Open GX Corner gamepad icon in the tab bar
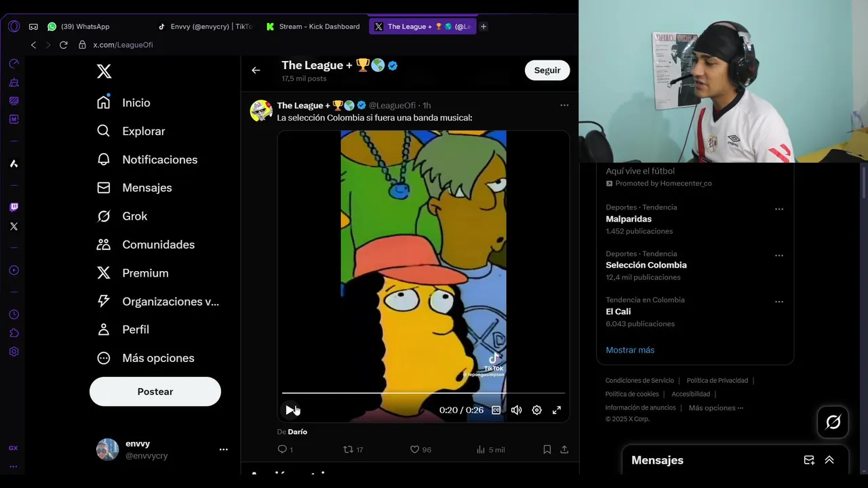Viewport: 868px width, 488px height. click(x=33, y=26)
